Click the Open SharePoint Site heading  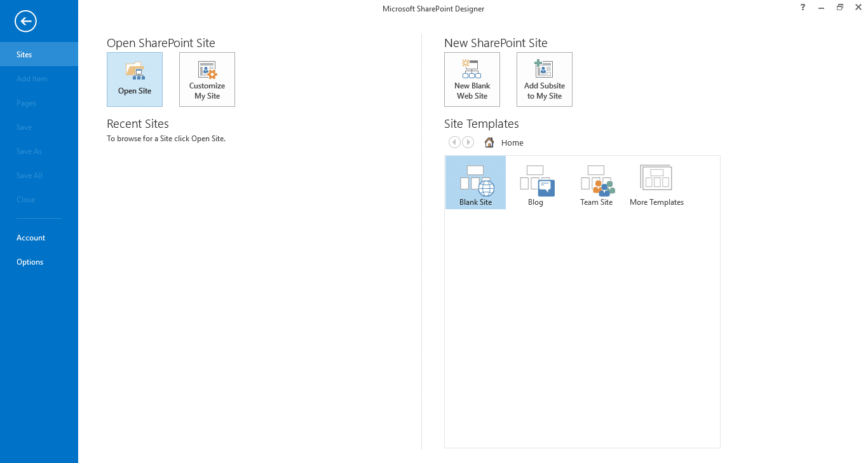point(161,43)
